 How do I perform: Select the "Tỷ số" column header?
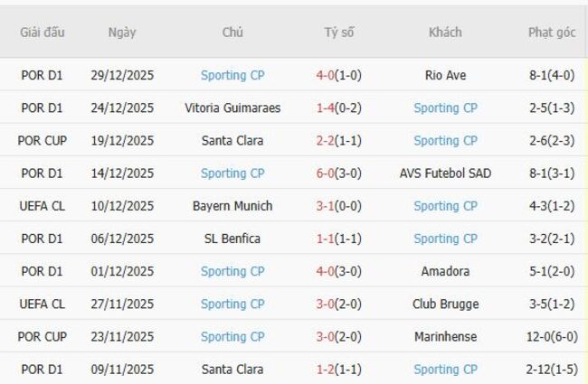339,33
